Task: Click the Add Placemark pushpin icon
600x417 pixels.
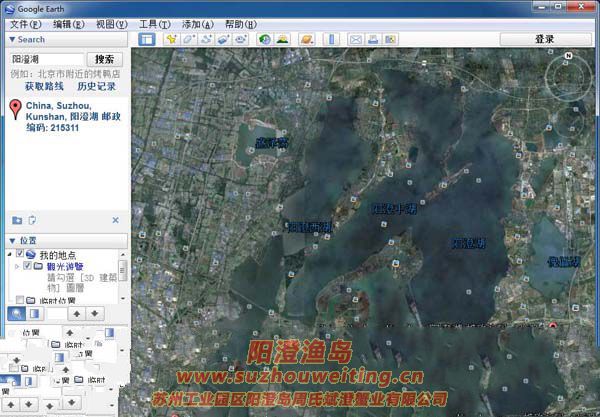Action: pyautogui.click(x=171, y=39)
